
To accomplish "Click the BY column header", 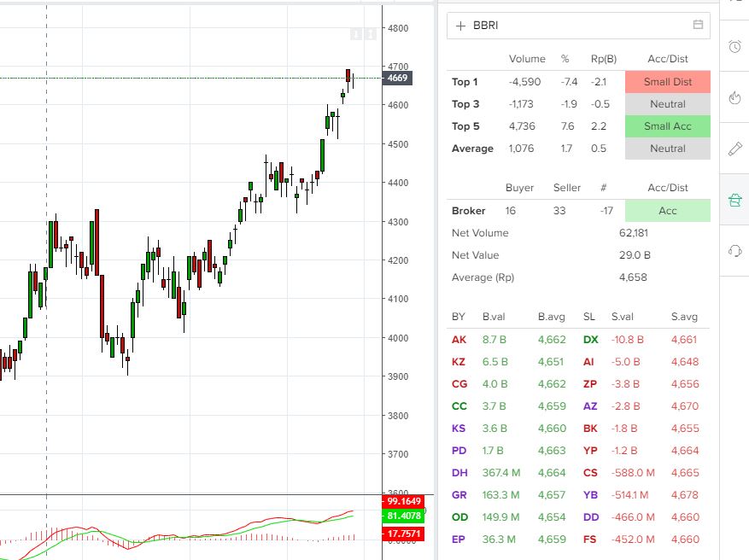I will pos(458,317).
